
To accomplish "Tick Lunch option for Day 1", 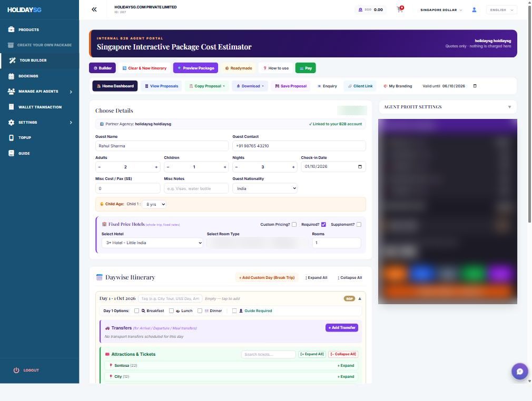I will [171, 311].
